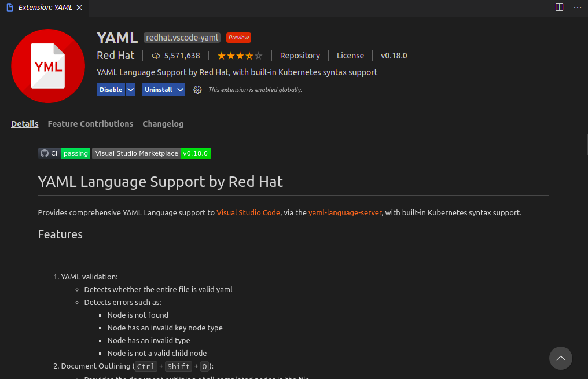Click 'Node has an invalid key node type'
588x379 pixels.
click(x=165, y=328)
